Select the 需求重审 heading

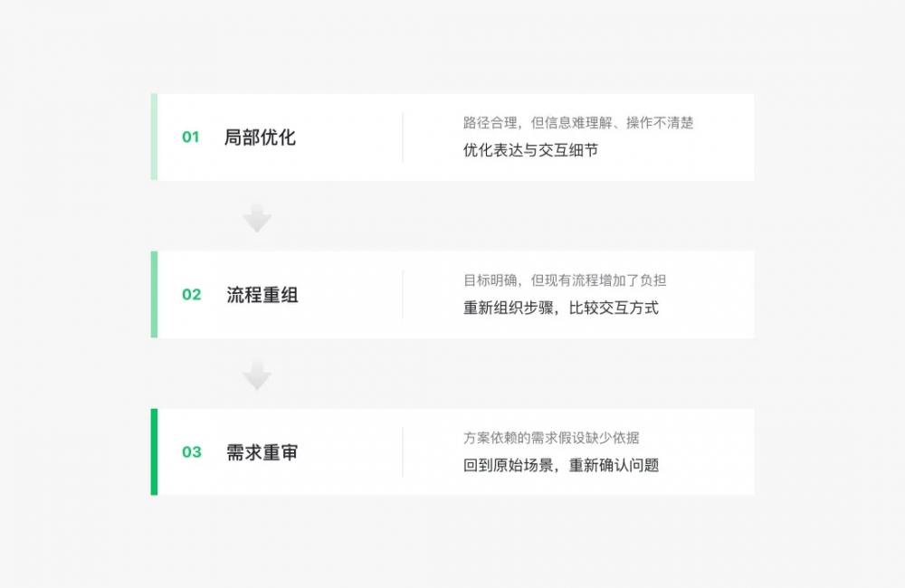tap(262, 452)
